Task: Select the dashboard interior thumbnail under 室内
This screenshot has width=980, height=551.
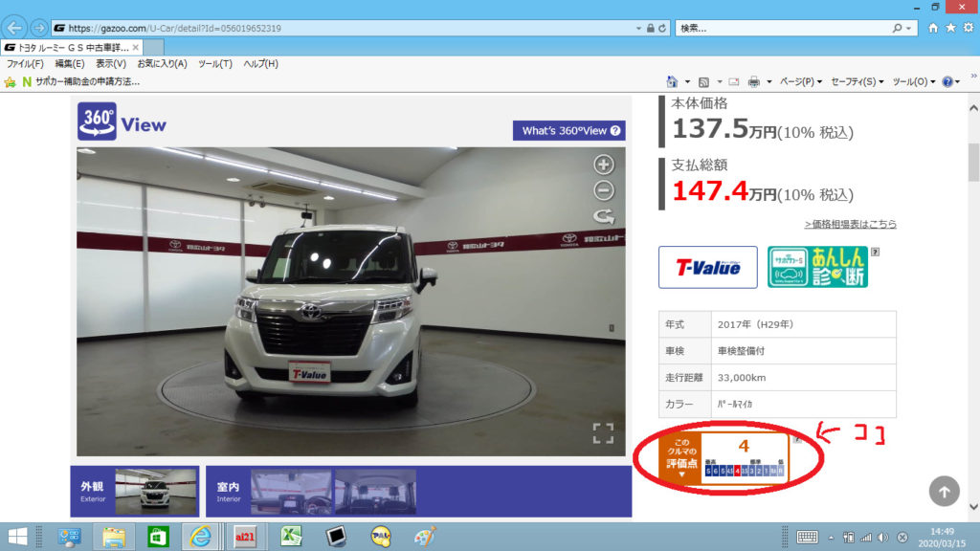Action: 291,493
